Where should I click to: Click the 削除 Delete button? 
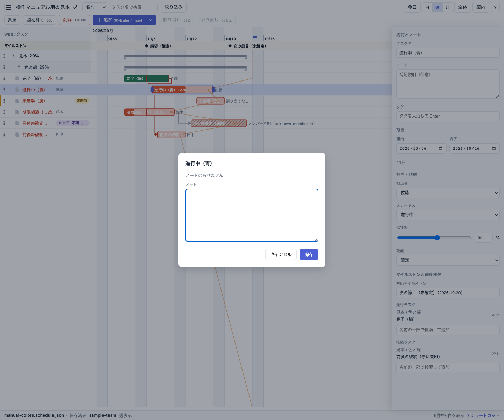coord(75,20)
